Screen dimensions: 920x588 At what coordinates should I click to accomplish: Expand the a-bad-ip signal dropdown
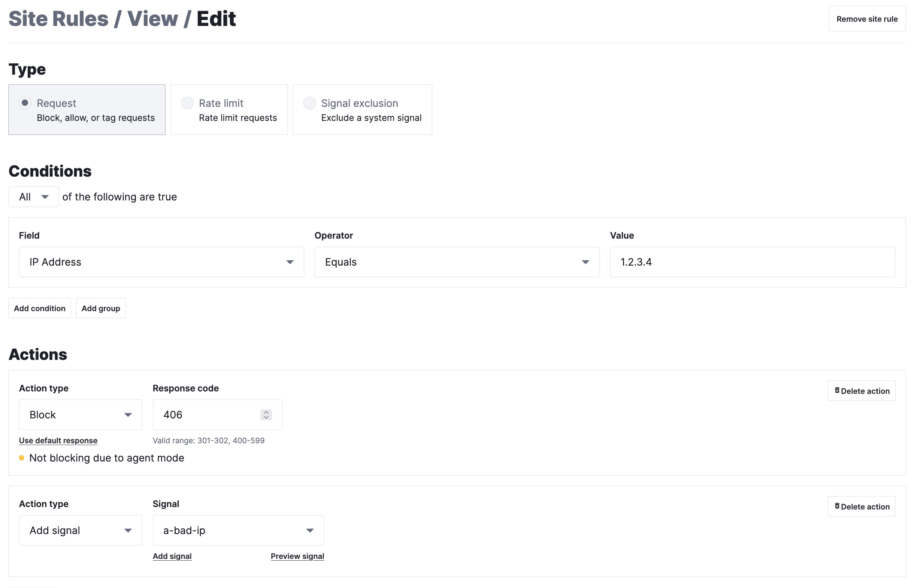(238, 530)
